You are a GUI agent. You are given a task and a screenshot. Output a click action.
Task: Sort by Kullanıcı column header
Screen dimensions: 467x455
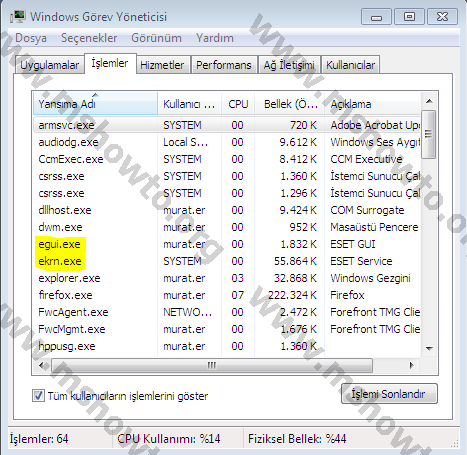point(189,104)
